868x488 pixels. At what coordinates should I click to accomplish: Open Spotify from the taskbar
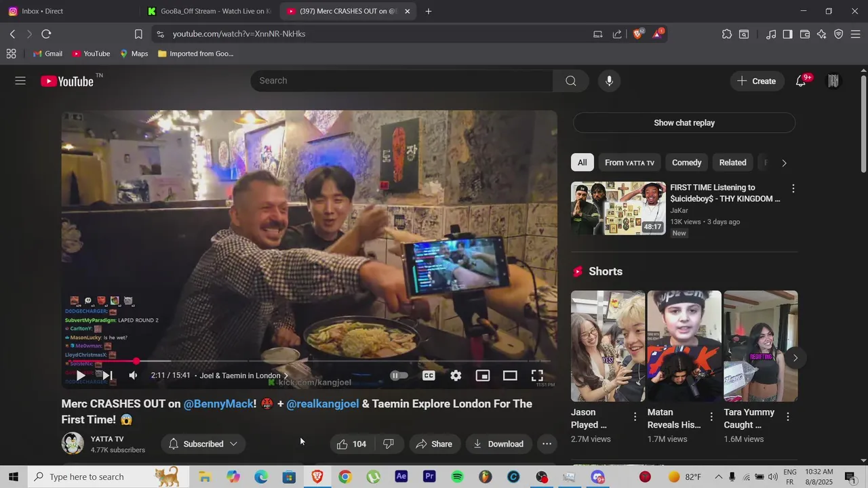click(x=457, y=477)
